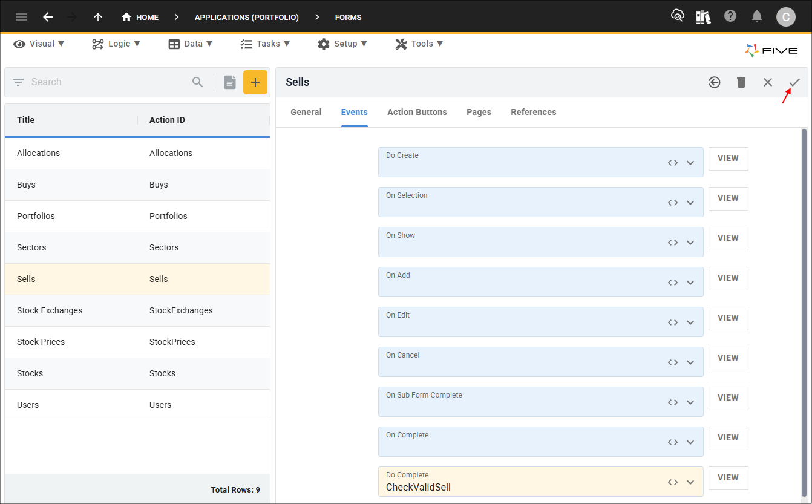The image size is (812, 504).
Task: Open code editor icon for Do Create
Action: click(x=673, y=163)
